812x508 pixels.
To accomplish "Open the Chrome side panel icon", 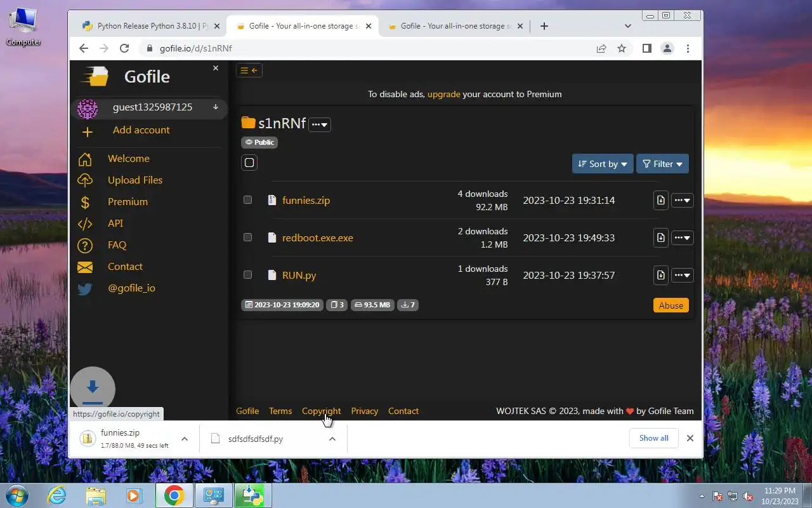I will (x=647, y=48).
